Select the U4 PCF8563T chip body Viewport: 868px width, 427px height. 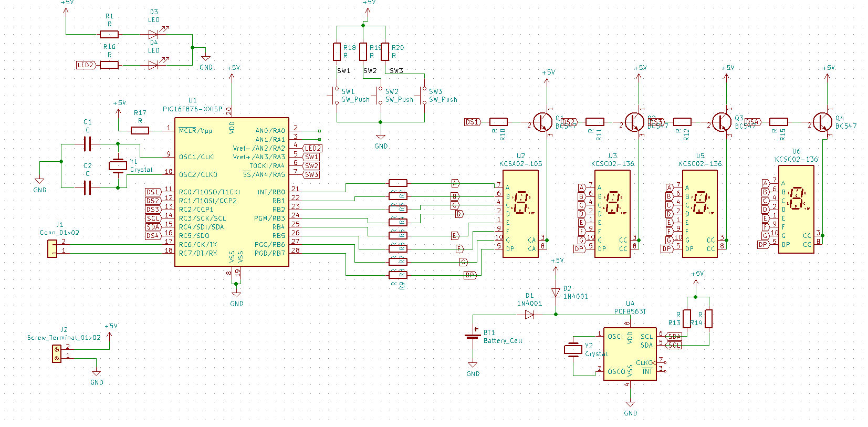(x=630, y=354)
